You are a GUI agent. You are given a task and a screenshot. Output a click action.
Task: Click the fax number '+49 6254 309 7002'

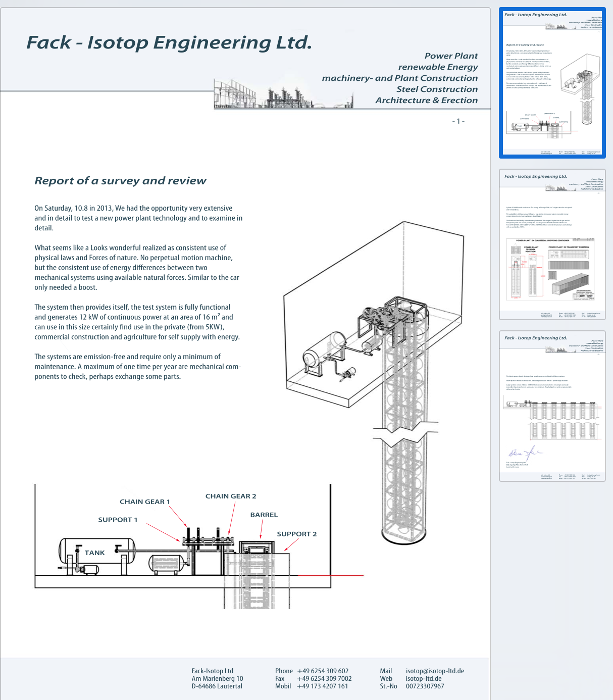pyautogui.click(x=324, y=679)
